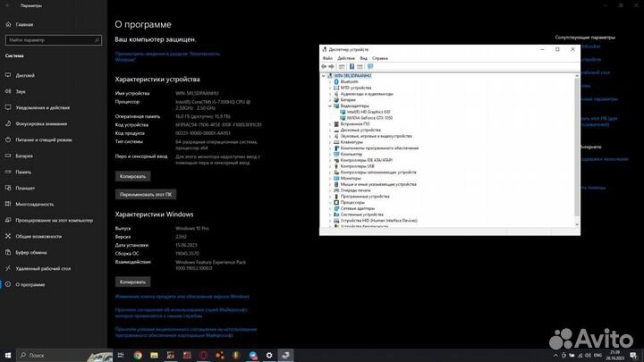Open the Windows Start menu
The width and height of the screenshot is (644, 362).
(x=8, y=356)
